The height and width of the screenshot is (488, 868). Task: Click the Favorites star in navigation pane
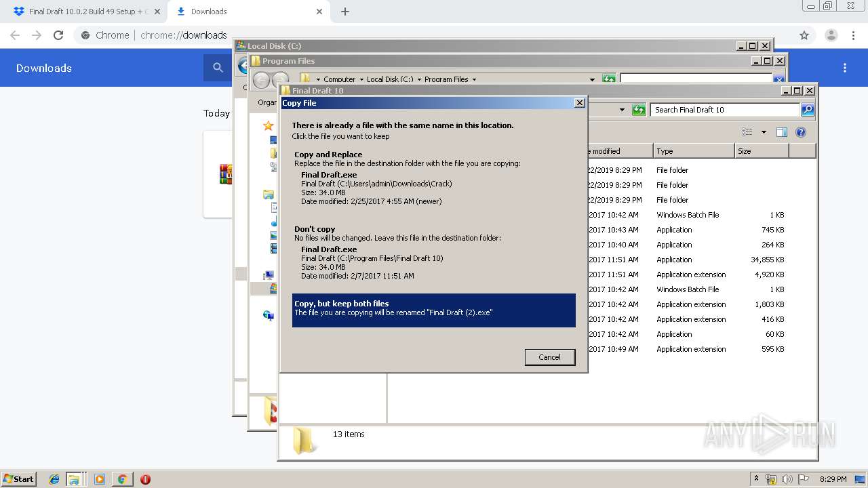point(269,125)
